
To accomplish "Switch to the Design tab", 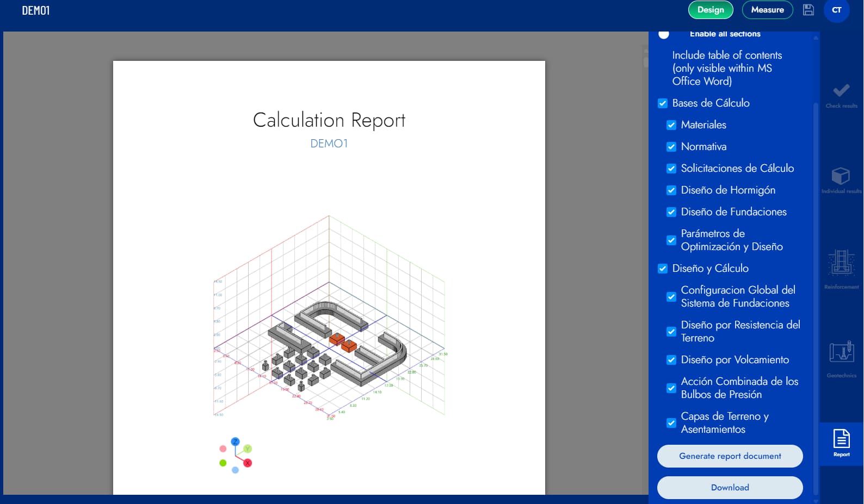I will pos(711,10).
